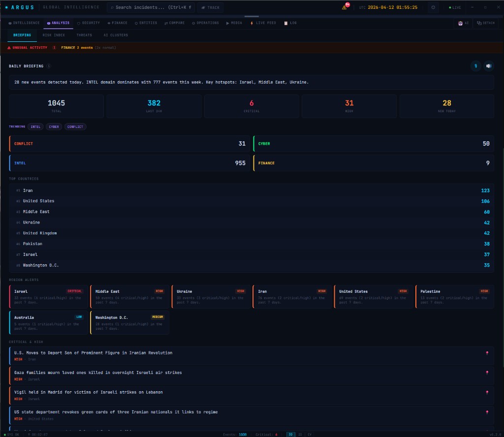Switch to 2D view mode
The height and width of the screenshot is (437, 504).
(x=300, y=435)
